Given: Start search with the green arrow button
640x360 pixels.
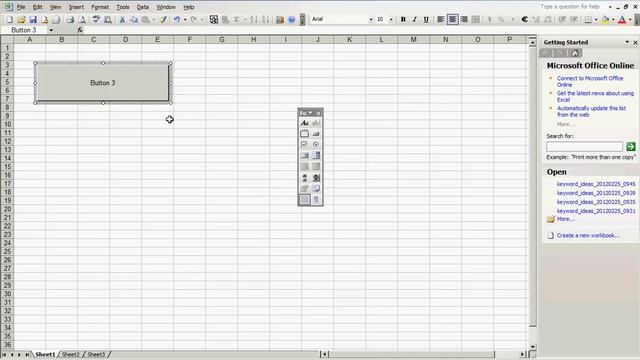Looking at the screenshot, I should pyautogui.click(x=631, y=147).
